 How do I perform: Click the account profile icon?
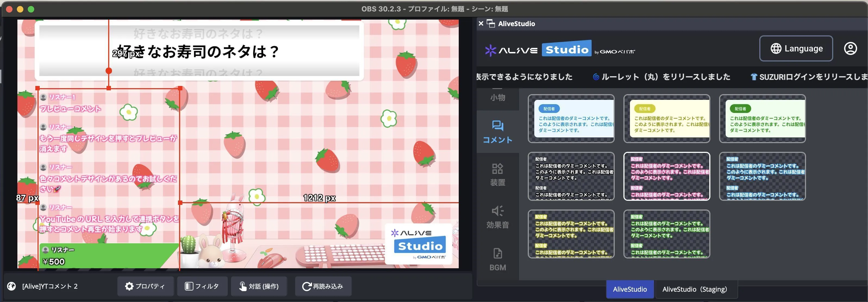[851, 48]
